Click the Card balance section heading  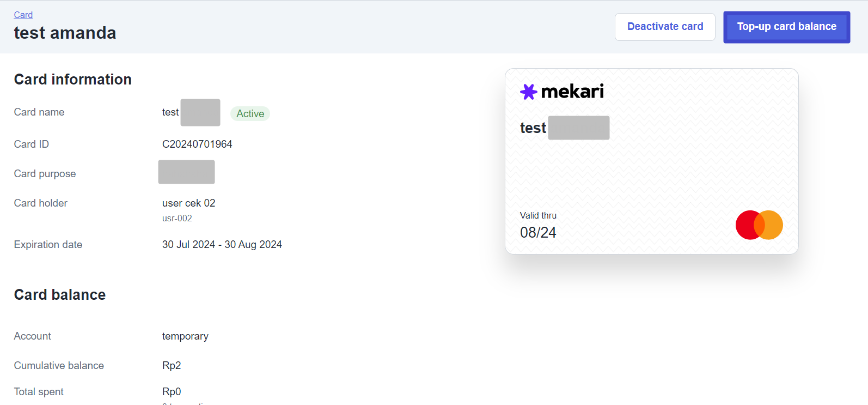pyautogui.click(x=60, y=295)
